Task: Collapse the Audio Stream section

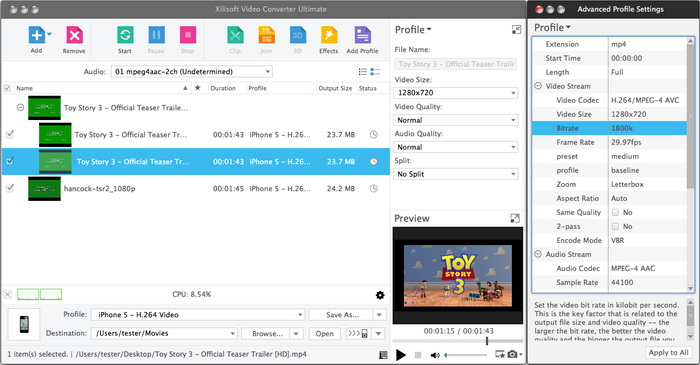Action: [538, 254]
